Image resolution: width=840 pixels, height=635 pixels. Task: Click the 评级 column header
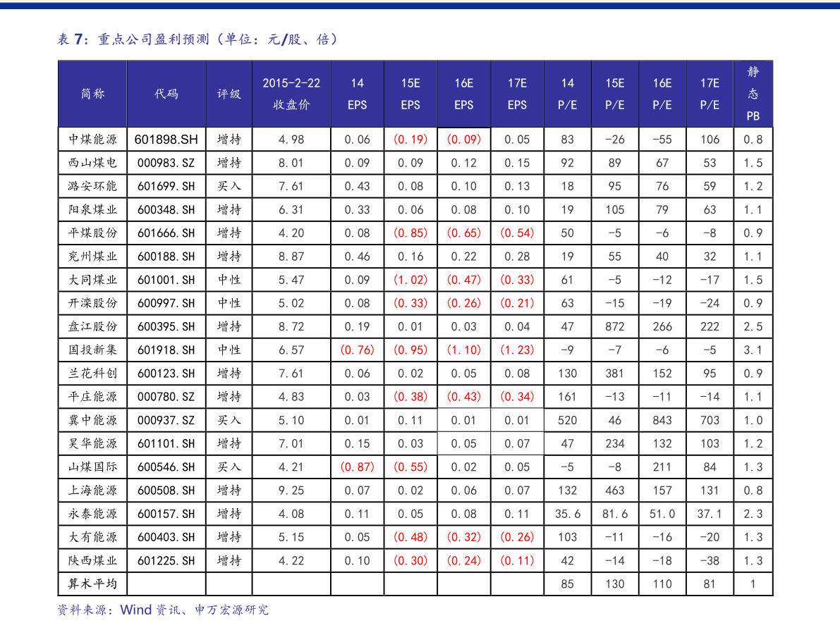229,94
